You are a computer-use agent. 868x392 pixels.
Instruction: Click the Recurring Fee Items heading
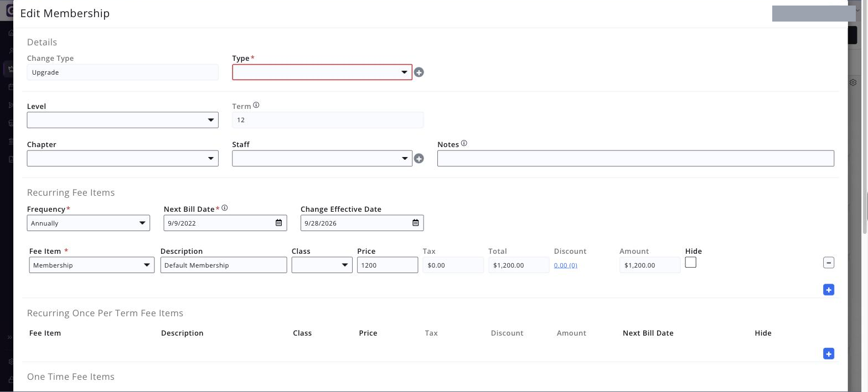pyautogui.click(x=71, y=192)
